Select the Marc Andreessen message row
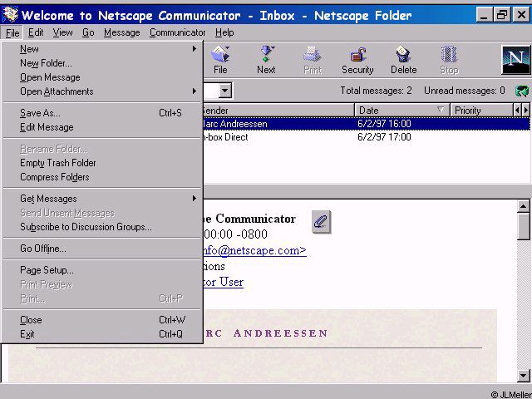This screenshot has height=399, width=532. point(367,124)
